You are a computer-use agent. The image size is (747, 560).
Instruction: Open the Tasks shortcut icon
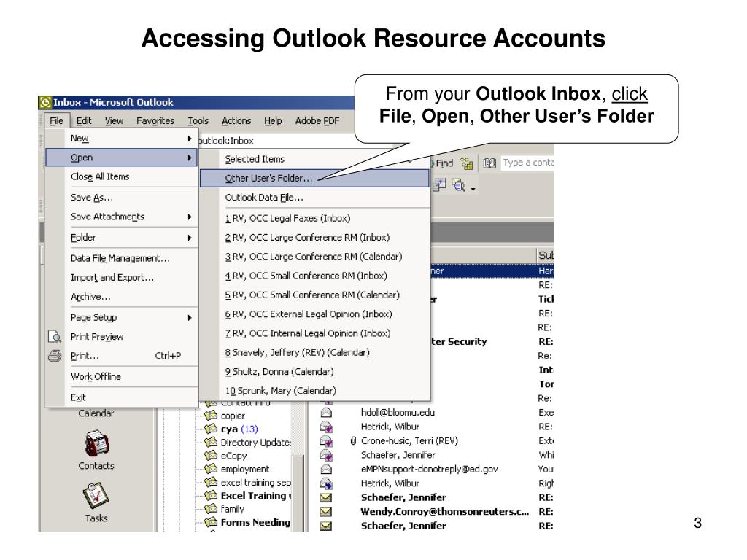(x=96, y=496)
